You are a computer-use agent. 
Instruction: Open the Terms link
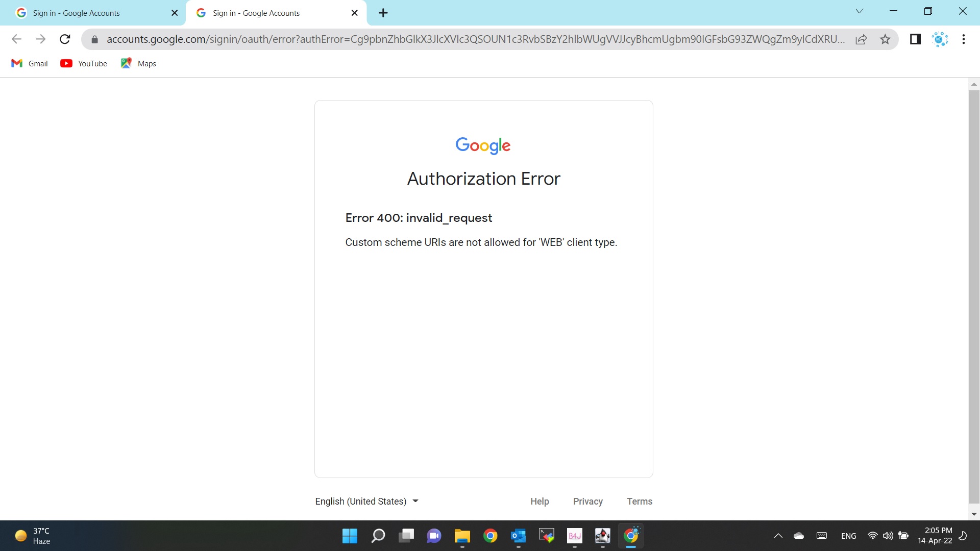pyautogui.click(x=640, y=502)
